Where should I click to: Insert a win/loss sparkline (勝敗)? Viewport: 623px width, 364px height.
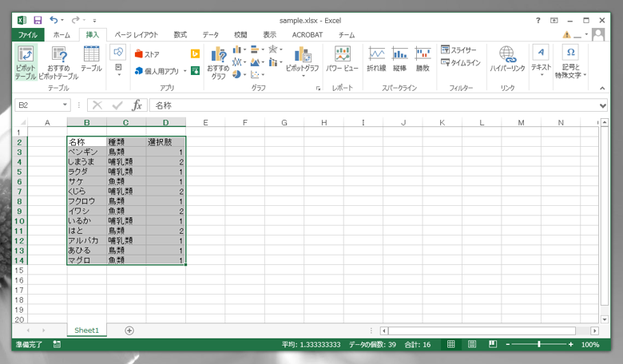[423, 59]
